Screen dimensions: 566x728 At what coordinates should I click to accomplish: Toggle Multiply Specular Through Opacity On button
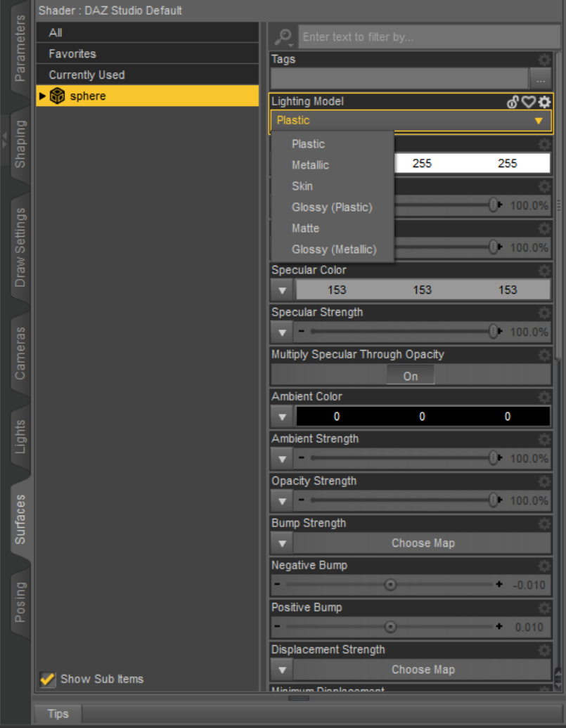(x=411, y=376)
